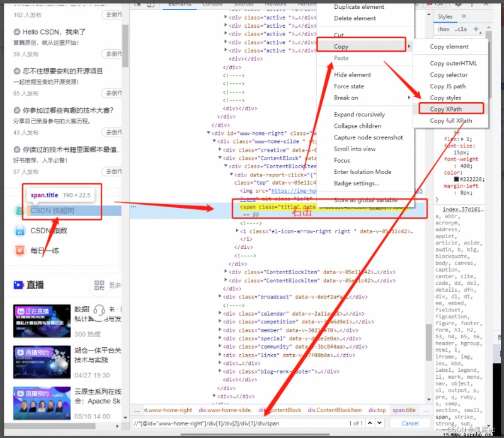Choose Copy outerHTML from submenu
504x438 pixels.
[450, 64]
